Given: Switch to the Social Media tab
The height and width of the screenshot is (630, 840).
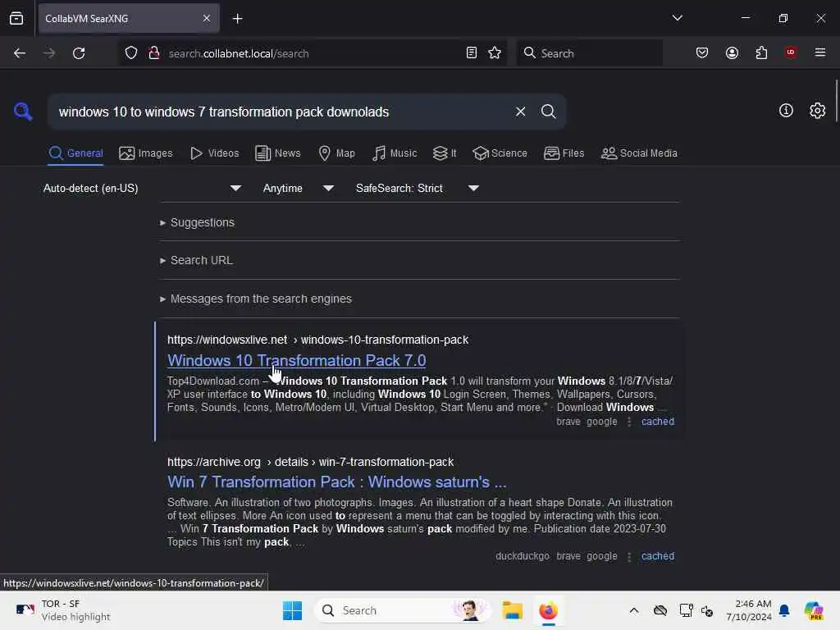Looking at the screenshot, I should tap(639, 153).
